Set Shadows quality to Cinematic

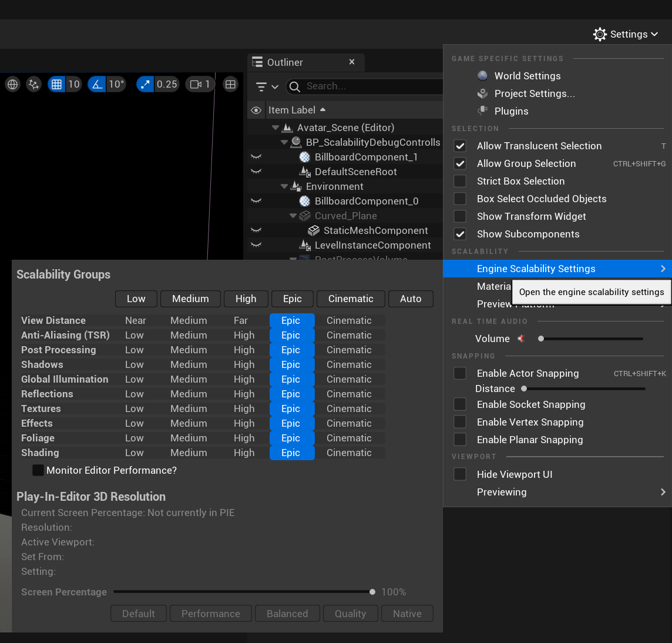[349, 364]
